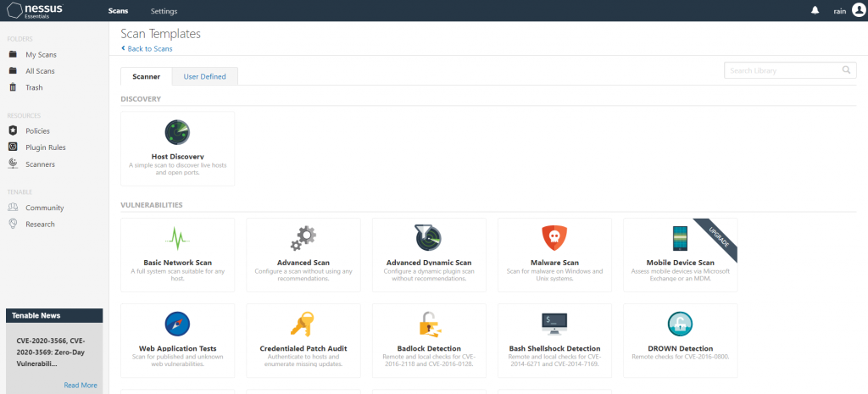Open All Scans folder label
The height and width of the screenshot is (394, 868).
click(40, 71)
